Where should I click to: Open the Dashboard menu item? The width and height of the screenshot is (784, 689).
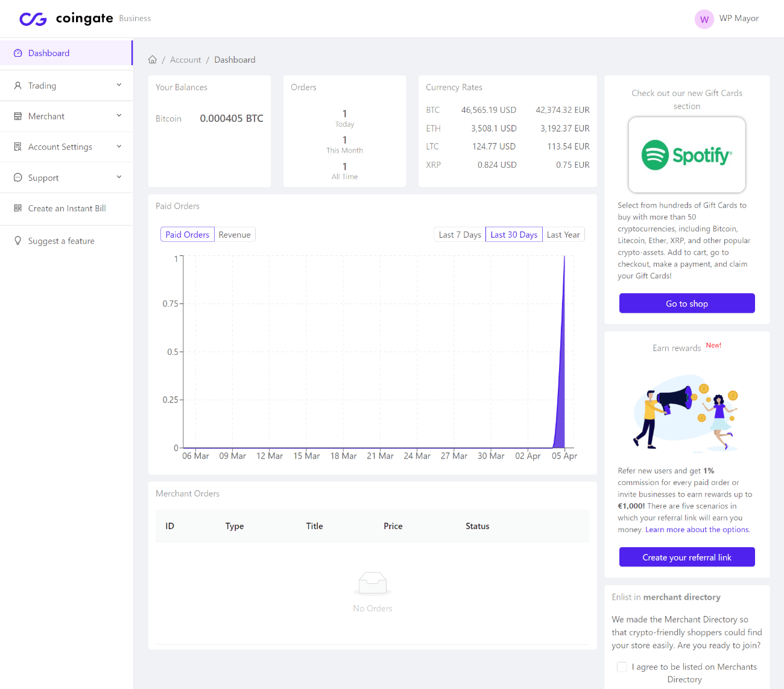66,53
